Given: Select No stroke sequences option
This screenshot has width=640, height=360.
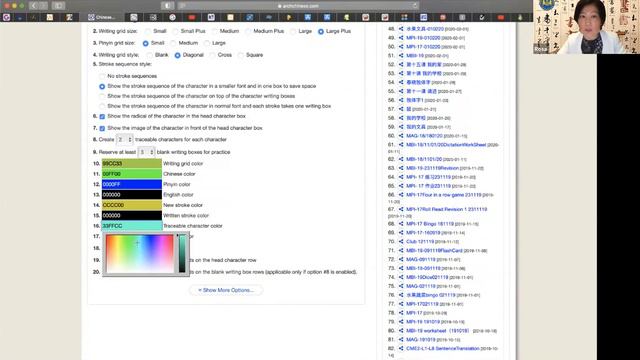Looking at the screenshot, I should tap(102, 76).
